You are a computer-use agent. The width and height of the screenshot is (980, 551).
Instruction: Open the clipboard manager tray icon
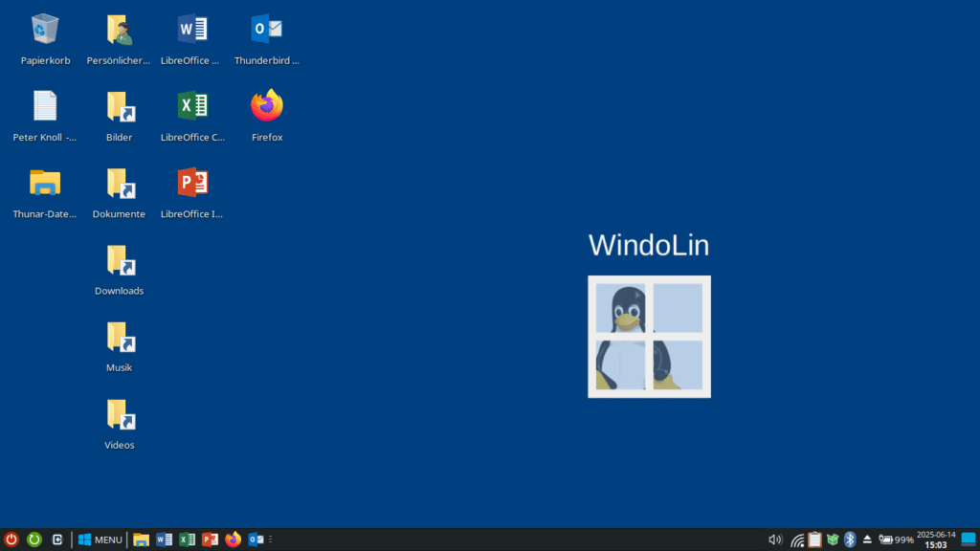click(x=814, y=540)
